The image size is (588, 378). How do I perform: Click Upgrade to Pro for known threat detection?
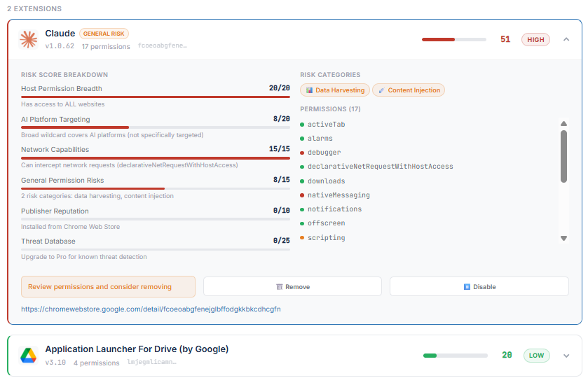tap(84, 257)
